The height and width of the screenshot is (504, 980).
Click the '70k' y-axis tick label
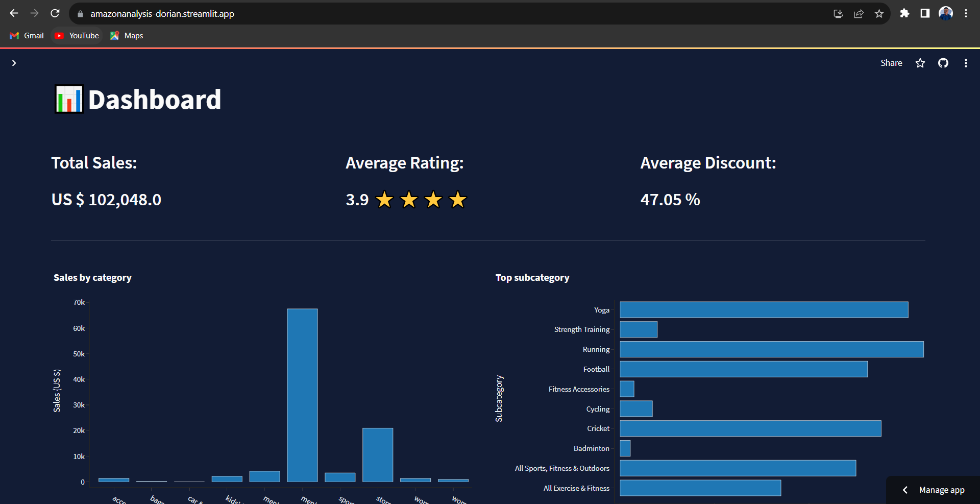(79, 302)
